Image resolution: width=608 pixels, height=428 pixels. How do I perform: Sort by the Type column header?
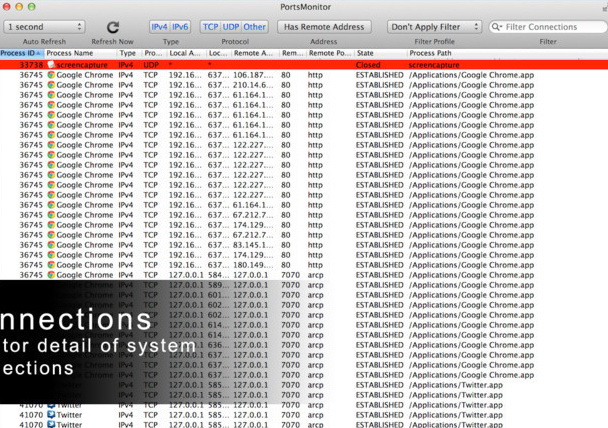[x=128, y=53]
